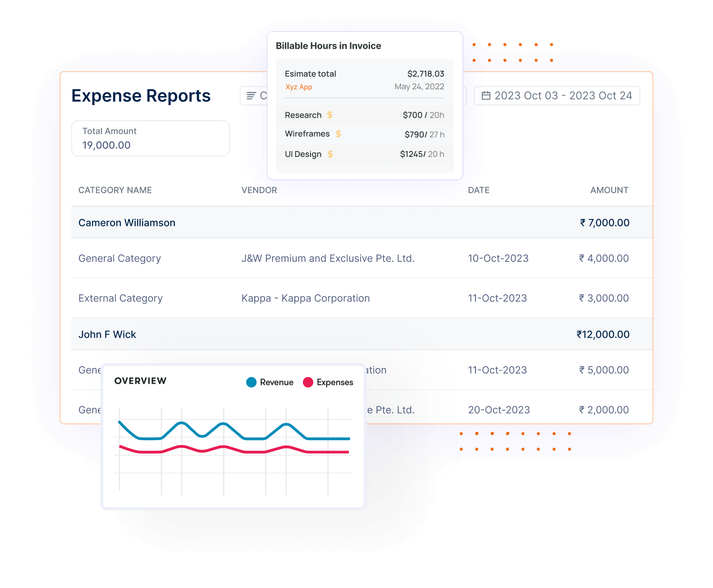This screenshot has width=713, height=588.
Task: Click the Xyz App link in invoice card
Action: (x=299, y=87)
